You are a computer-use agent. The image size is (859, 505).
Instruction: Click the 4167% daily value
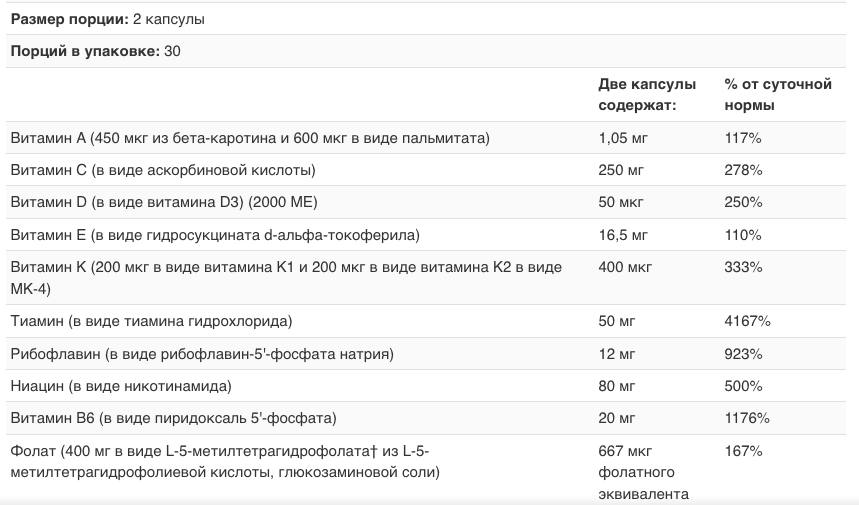(x=747, y=321)
